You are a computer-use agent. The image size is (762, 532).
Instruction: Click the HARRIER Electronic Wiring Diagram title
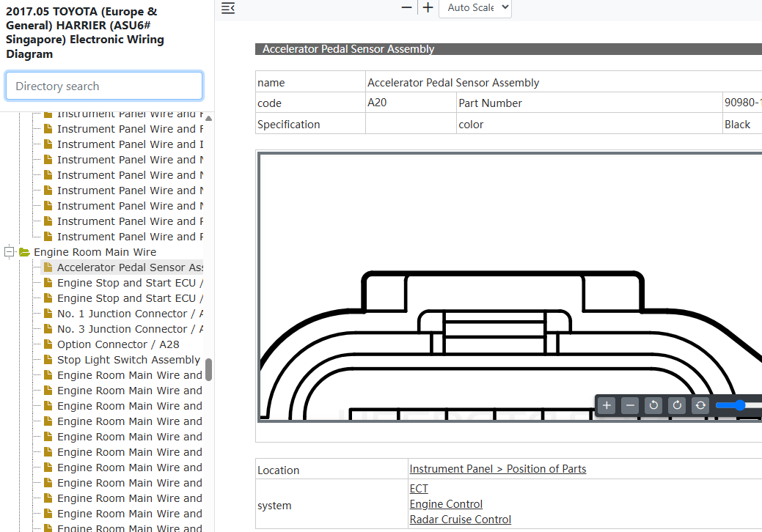click(x=85, y=32)
